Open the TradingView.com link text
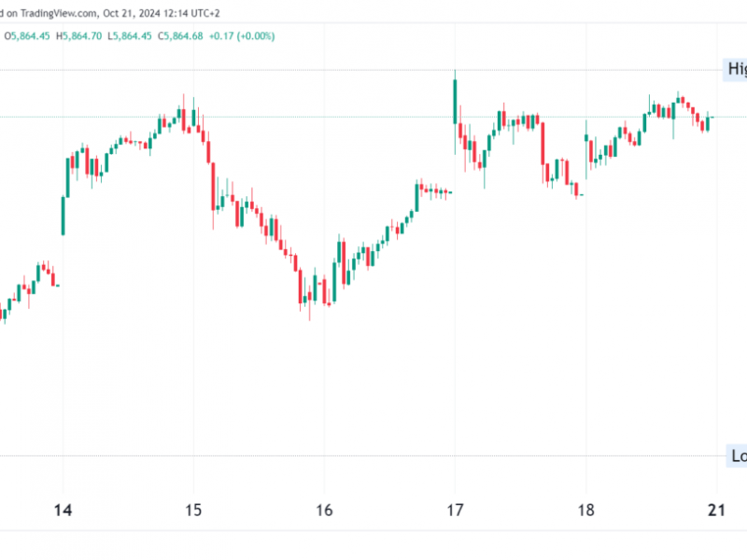This screenshot has width=747, height=560. (x=58, y=13)
